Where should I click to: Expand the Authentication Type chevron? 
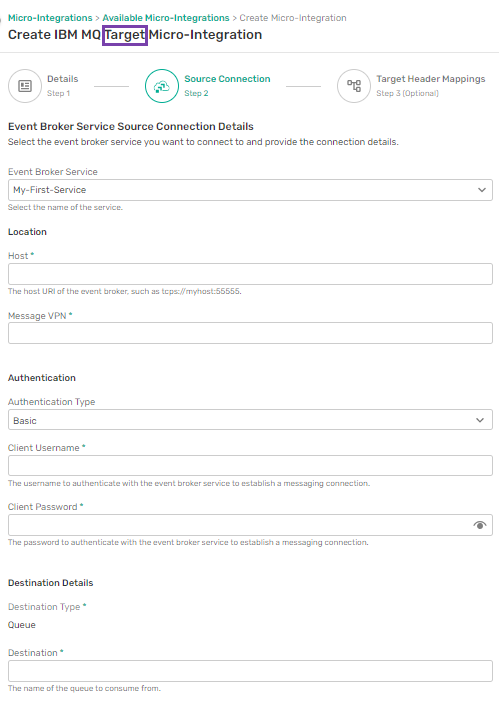[x=480, y=420]
